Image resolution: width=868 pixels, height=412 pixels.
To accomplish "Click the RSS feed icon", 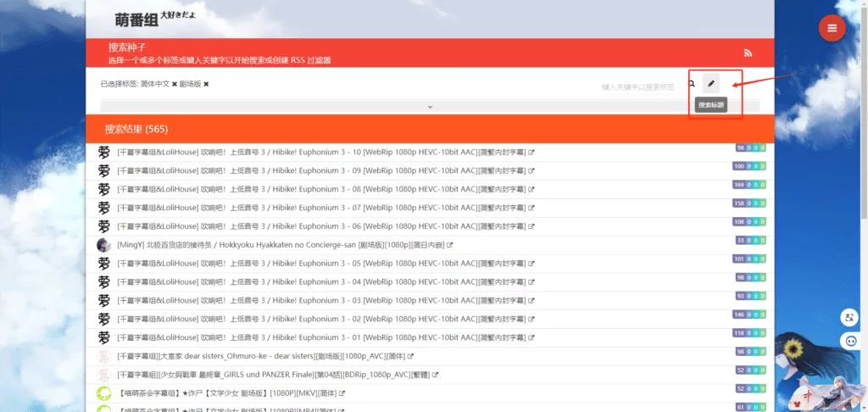I will (748, 53).
